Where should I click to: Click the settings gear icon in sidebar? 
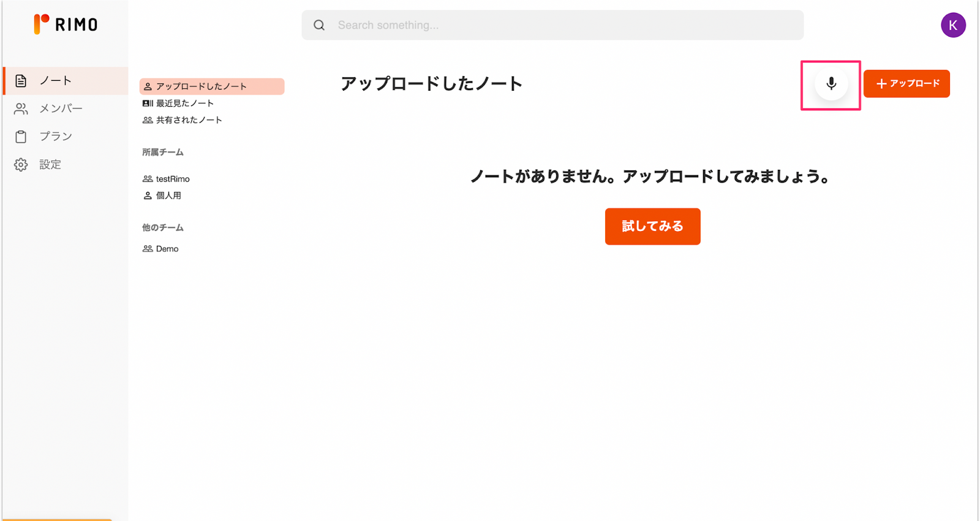point(21,165)
